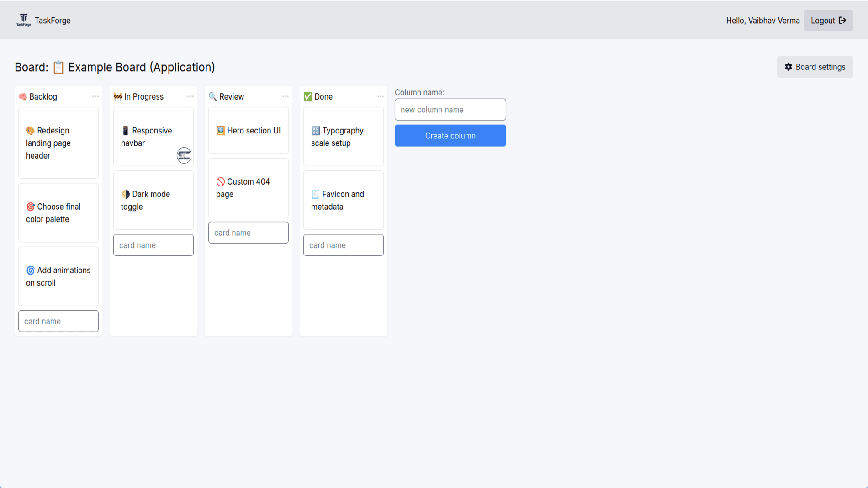Screen dimensions: 868x488
Task: Click the Hello, Vaibhav Verma greeting
Action: 763,21
